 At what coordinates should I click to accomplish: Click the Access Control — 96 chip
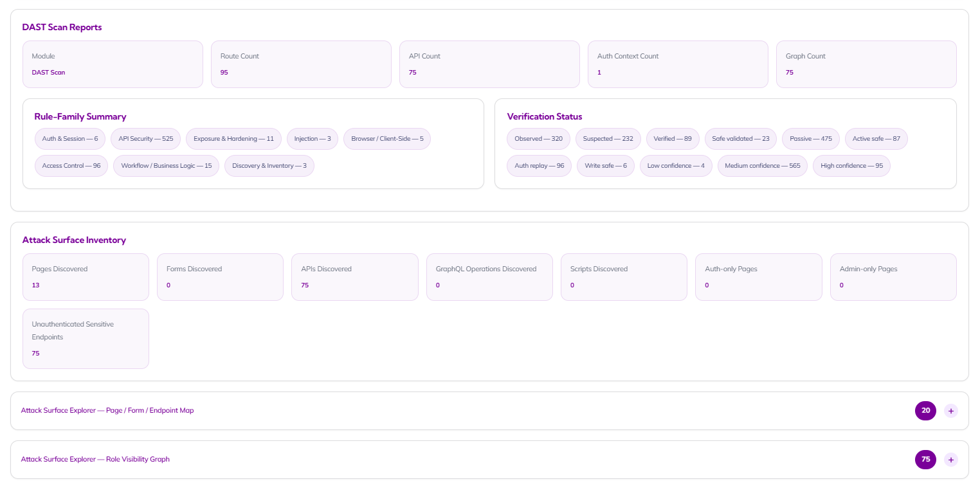point(71,166)
